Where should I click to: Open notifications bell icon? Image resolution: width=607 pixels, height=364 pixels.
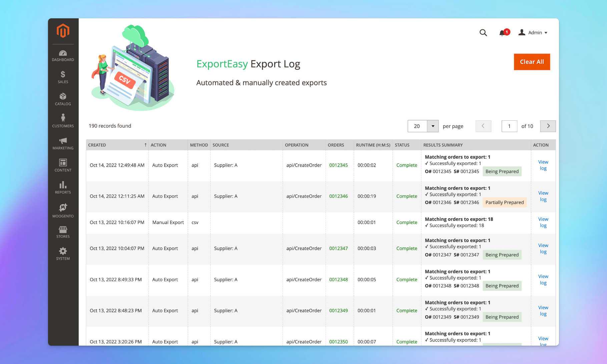pos(502,33)
